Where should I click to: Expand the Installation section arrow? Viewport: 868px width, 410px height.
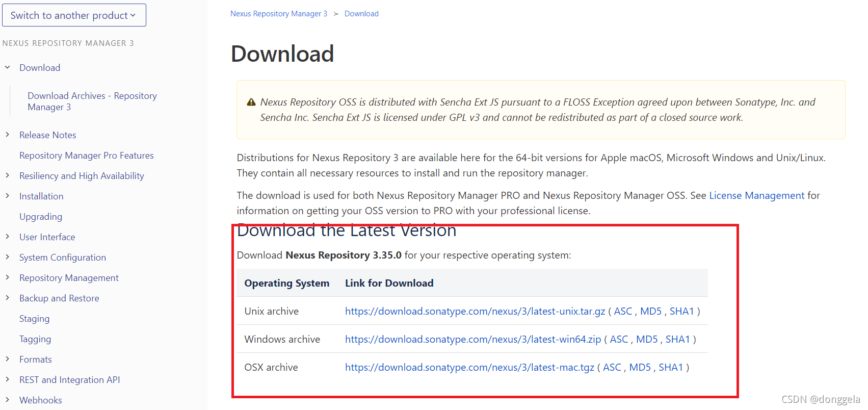[x=8, y=196]
